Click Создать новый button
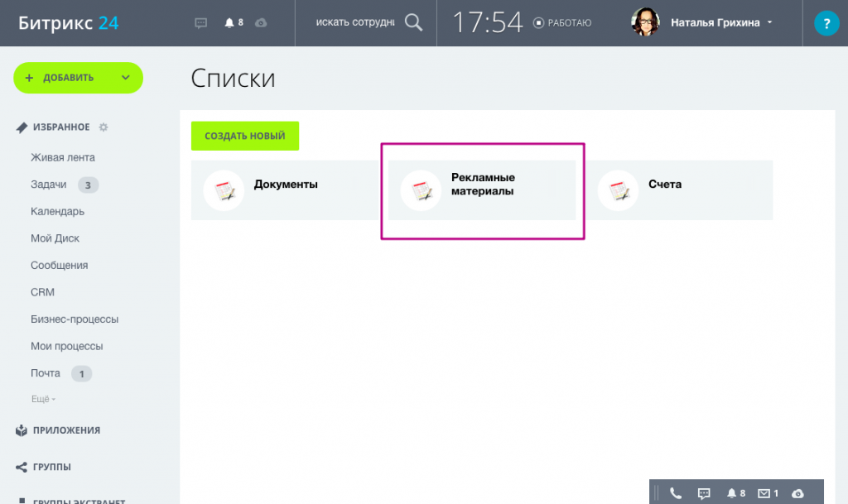848x504 pixels. point(245,136)
